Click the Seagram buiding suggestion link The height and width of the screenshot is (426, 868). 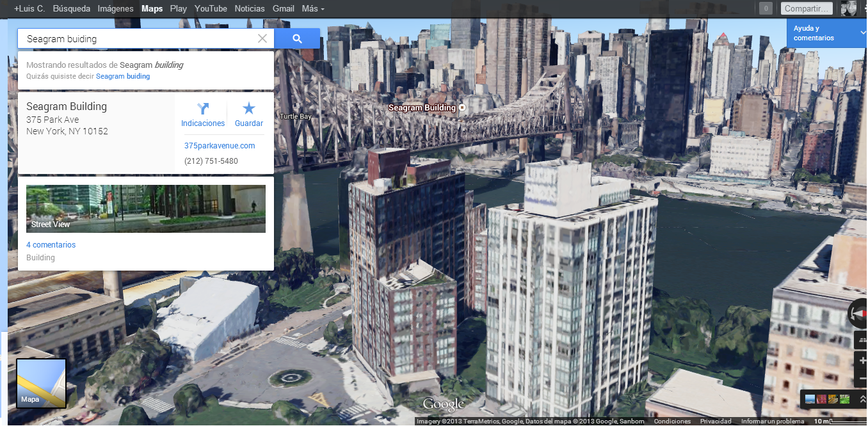tap(123, 76)
